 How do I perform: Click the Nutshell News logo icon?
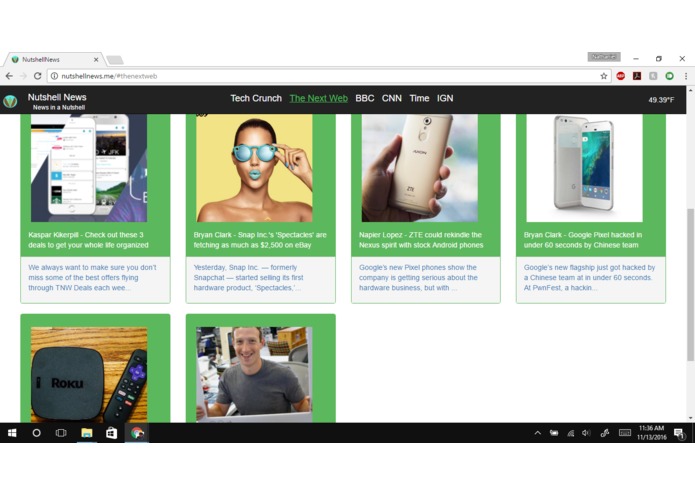[10, 101]
